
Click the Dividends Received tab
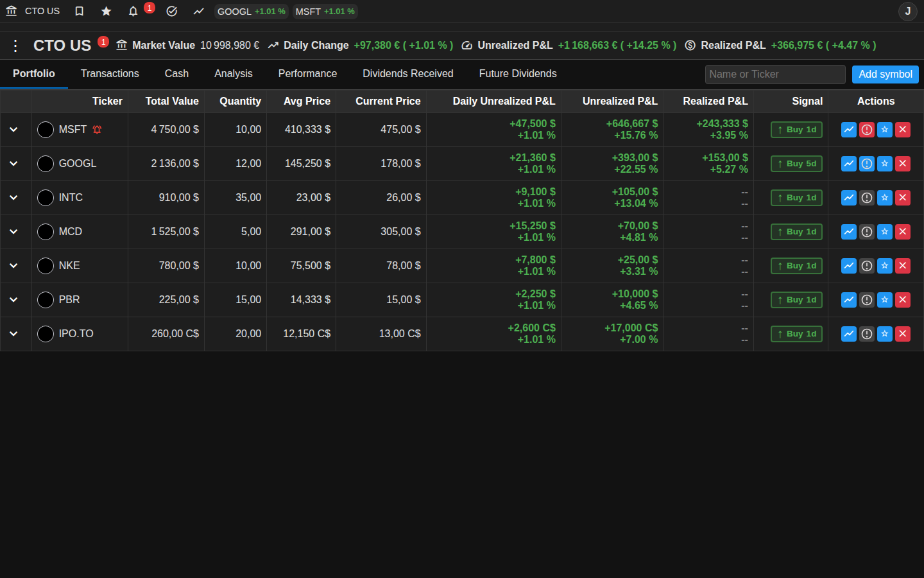click(408, 74)
